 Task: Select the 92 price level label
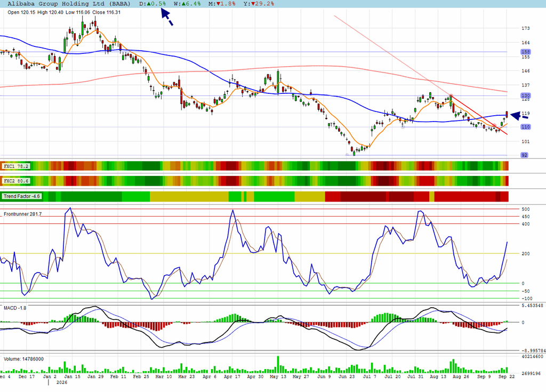pos(525,155)
